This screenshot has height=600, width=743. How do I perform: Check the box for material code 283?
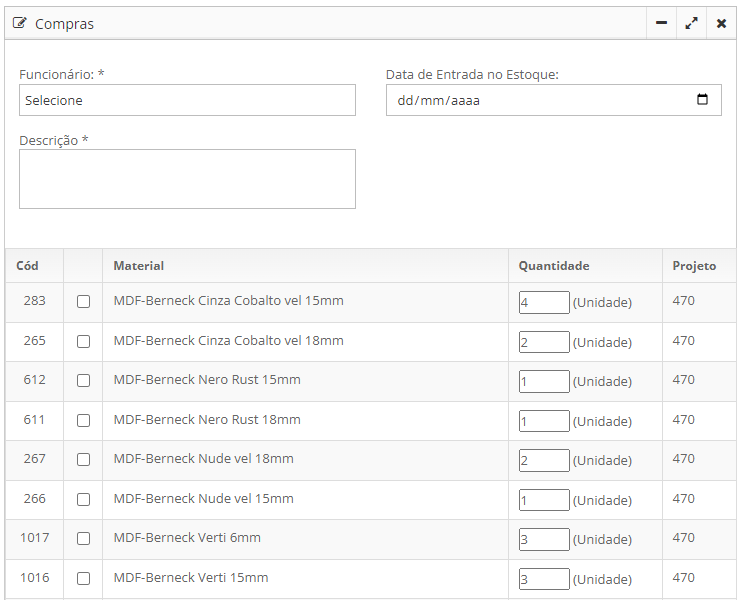click(83, 302)
